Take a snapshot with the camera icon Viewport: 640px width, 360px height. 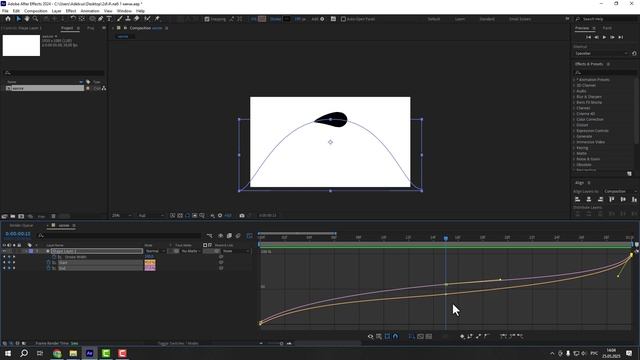tap(242, 215)
